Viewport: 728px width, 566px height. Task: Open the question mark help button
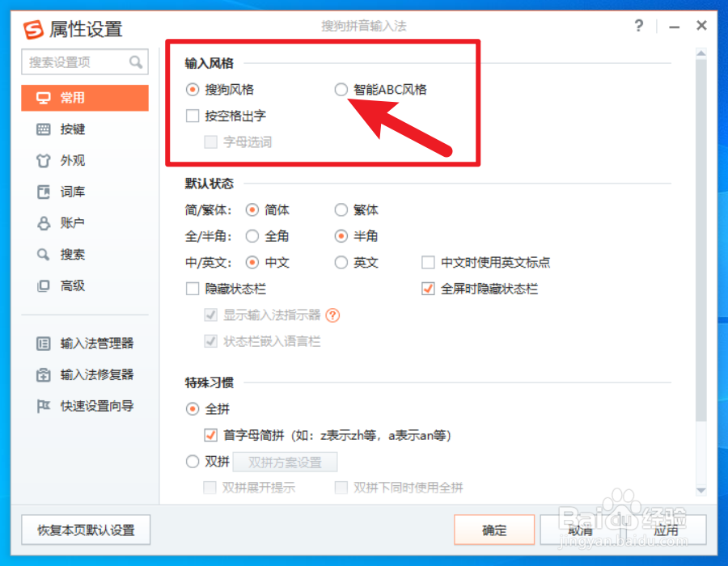pos(639,26)
